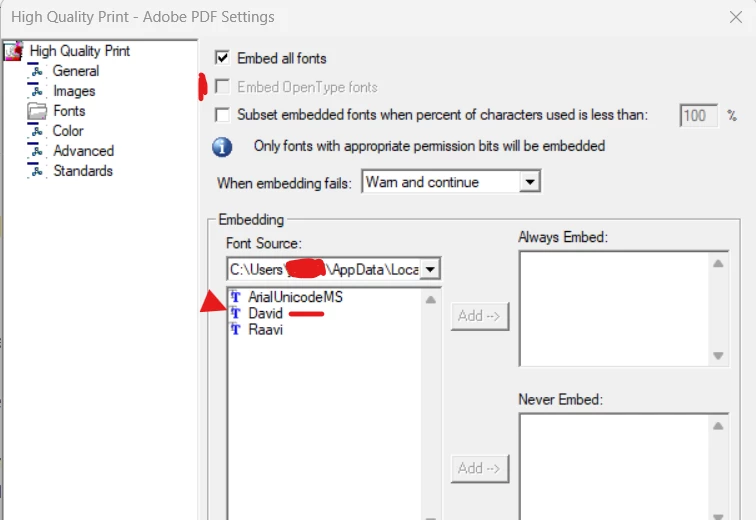The width and height of the screenshot is (756, 520).
Task: Select David font in list
Action: tap(265, 313)
